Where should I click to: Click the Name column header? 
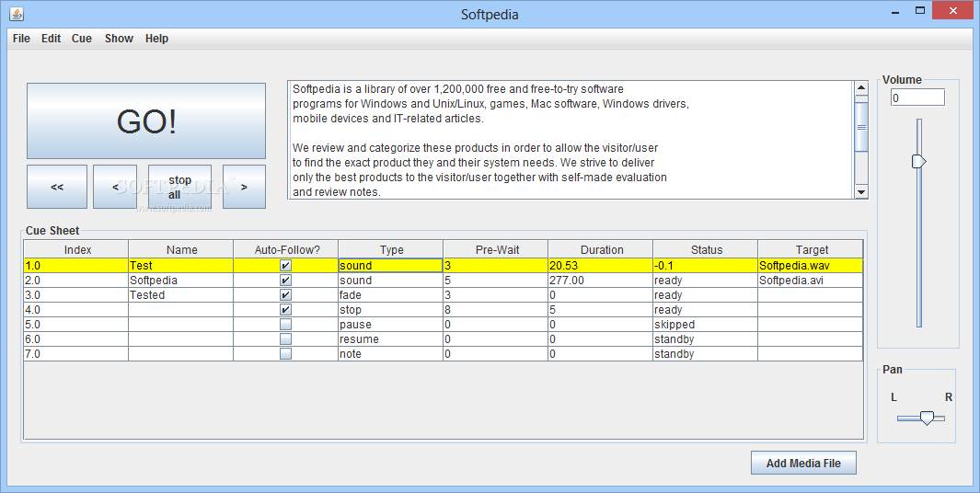coord(182,250)
